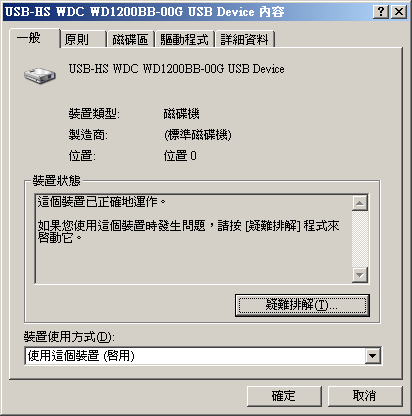Screen dimensions: 412x416
Task: Confirm with the 確定 button
Action: click(x=284, y=396)
